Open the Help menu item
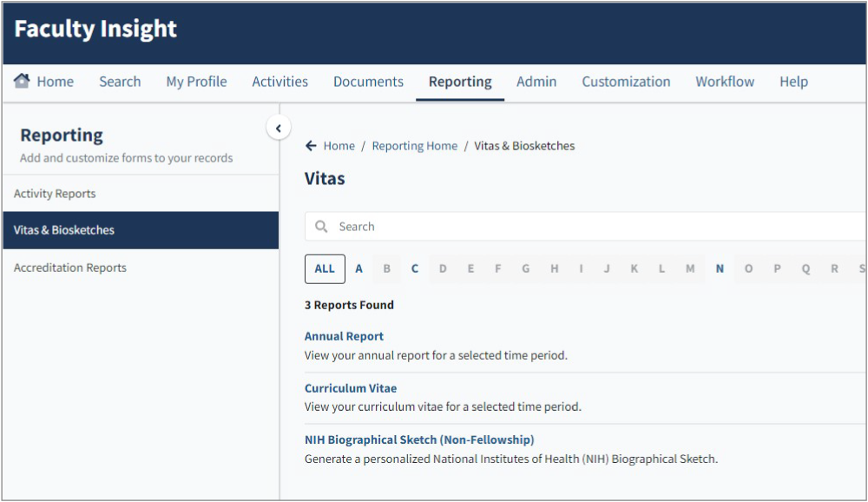Viewport: 868px width, 502px height. (793, 82)
